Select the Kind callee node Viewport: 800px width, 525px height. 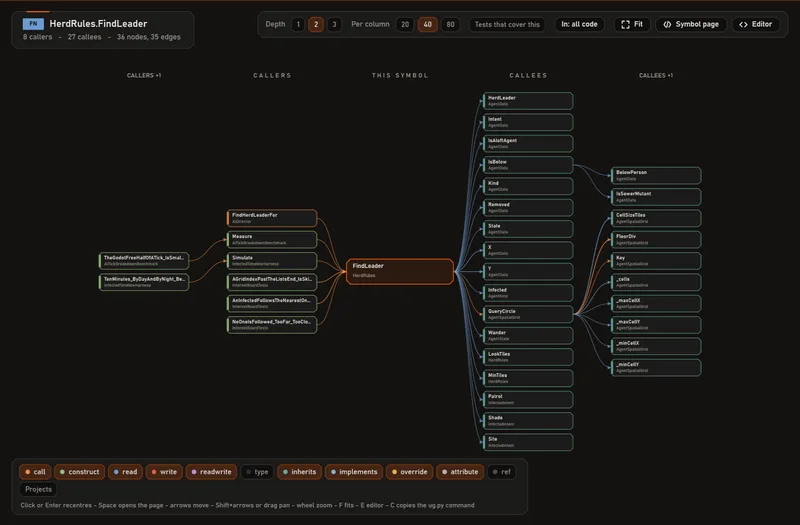528,186
